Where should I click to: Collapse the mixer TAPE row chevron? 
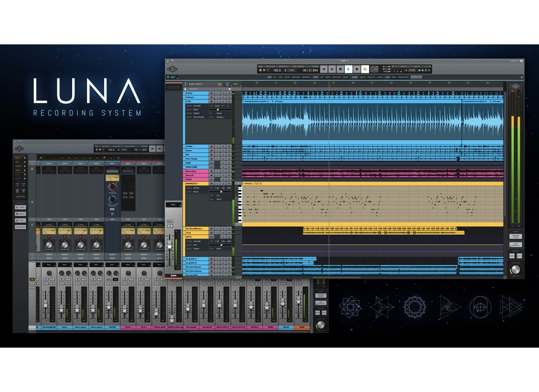[32, 219]
